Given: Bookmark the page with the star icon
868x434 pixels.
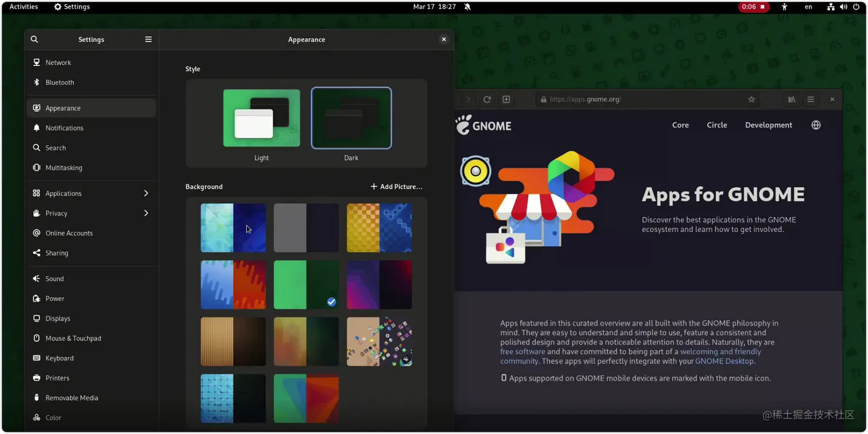Looking at the screenshot, I should pos(751,99).
